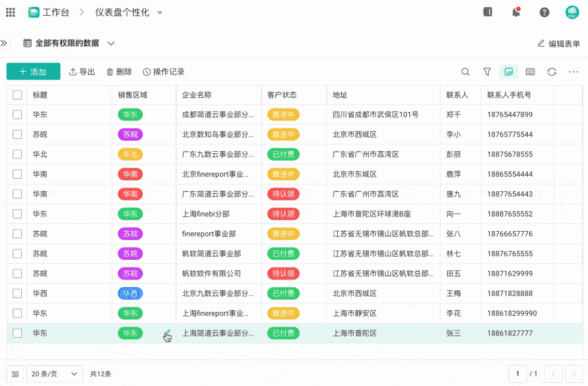Open the more options ellipsis icon
The image size is (588, 386).
tap(573, 72)
